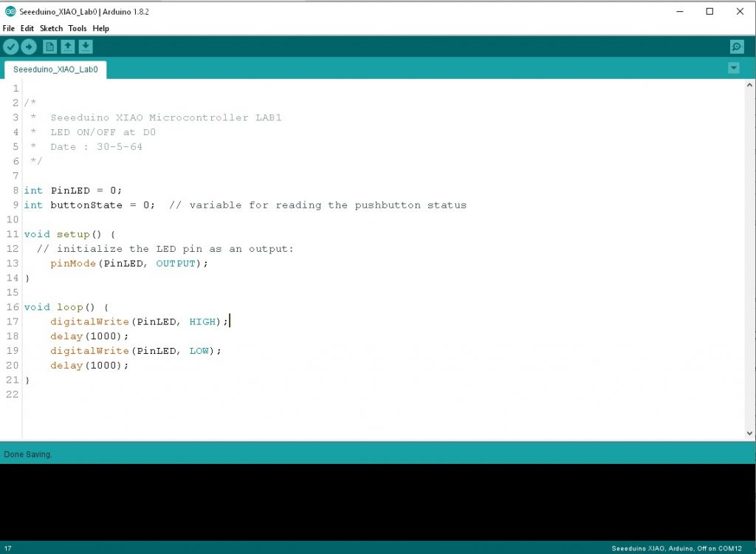Click the 'void loop() {' line
The image size is (756, 554).
66,307
